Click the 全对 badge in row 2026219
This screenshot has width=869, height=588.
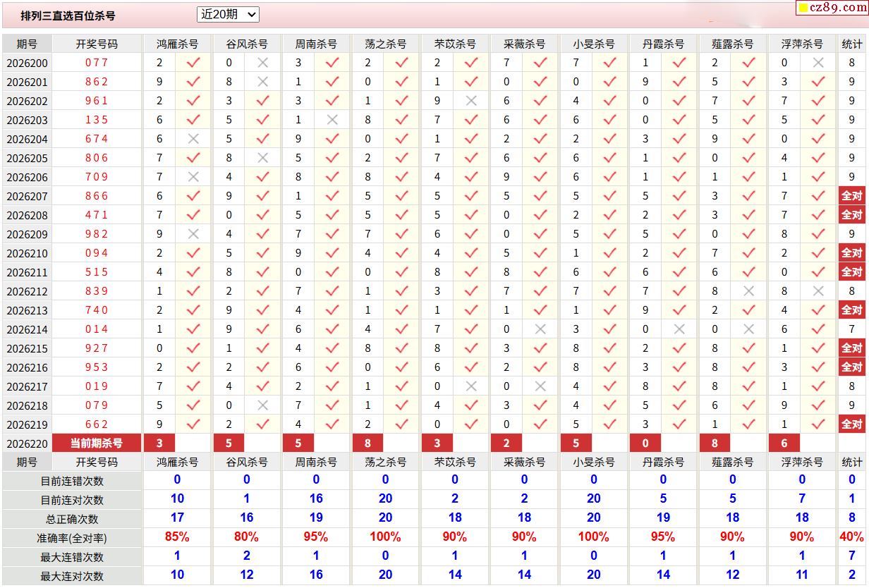point(852,424)
